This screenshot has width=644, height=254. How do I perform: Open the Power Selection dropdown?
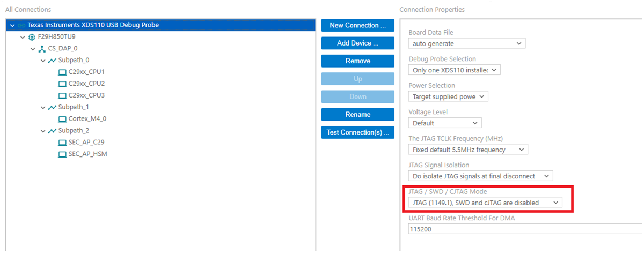click(448, 96)
